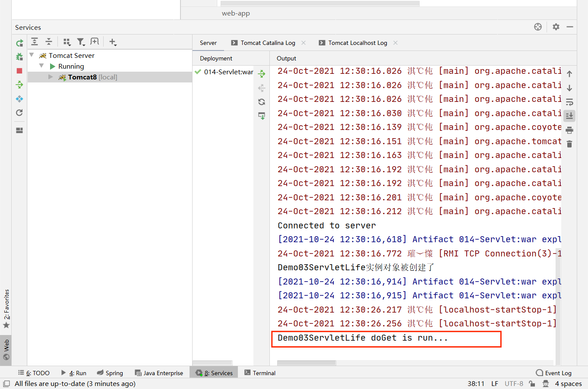Click Deploy All icon in left strip
Viewport: 588px width, 389px height.
pos(19,85)
